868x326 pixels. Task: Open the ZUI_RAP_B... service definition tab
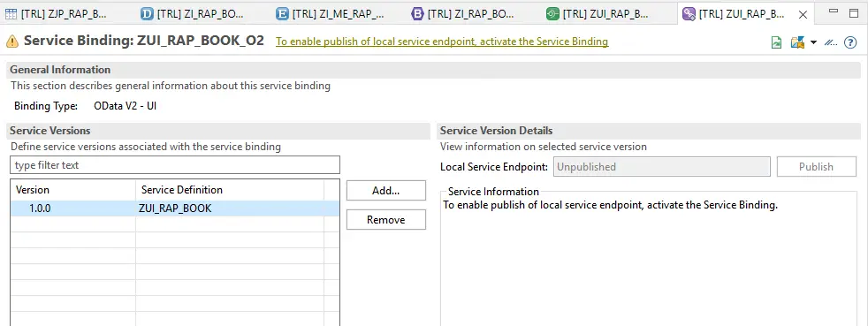(x=598, y=14)
